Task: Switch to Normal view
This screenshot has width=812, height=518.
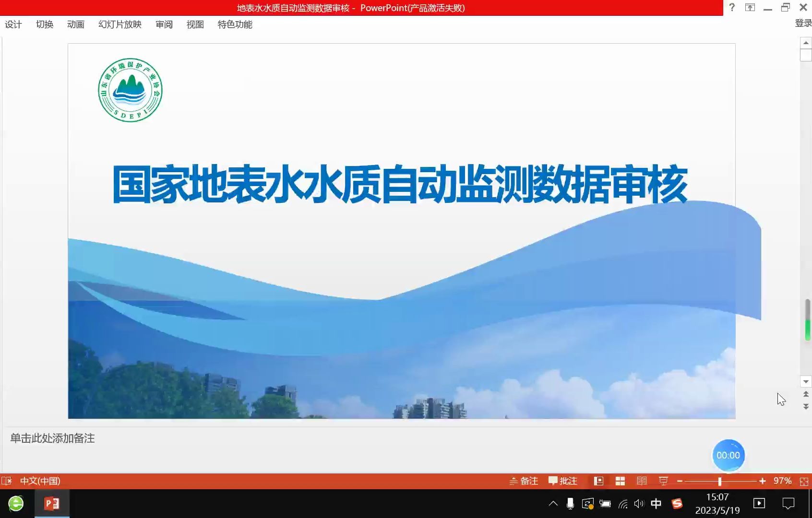Action: [x=598, y=481]
